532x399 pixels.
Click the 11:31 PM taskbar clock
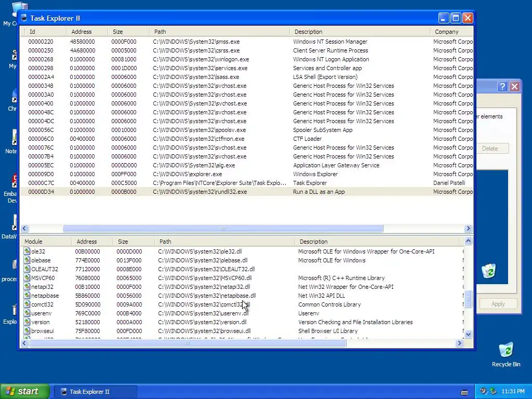513,392
